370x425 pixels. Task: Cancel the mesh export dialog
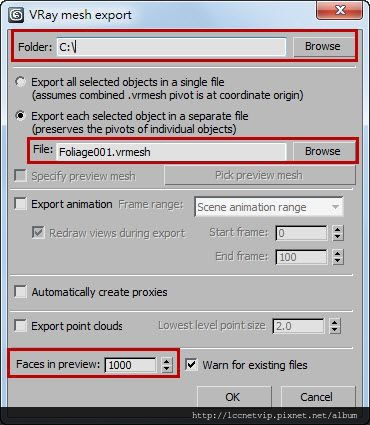point(318,397)
